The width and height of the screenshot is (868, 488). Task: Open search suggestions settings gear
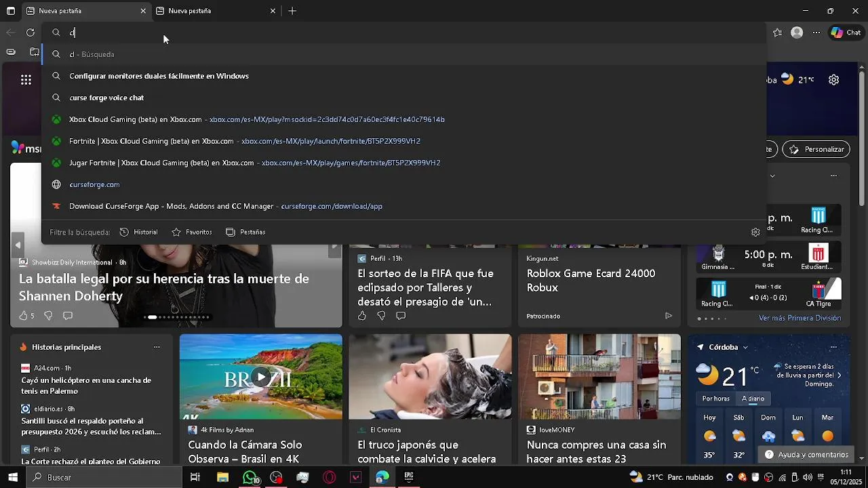[x=755, y=232]
